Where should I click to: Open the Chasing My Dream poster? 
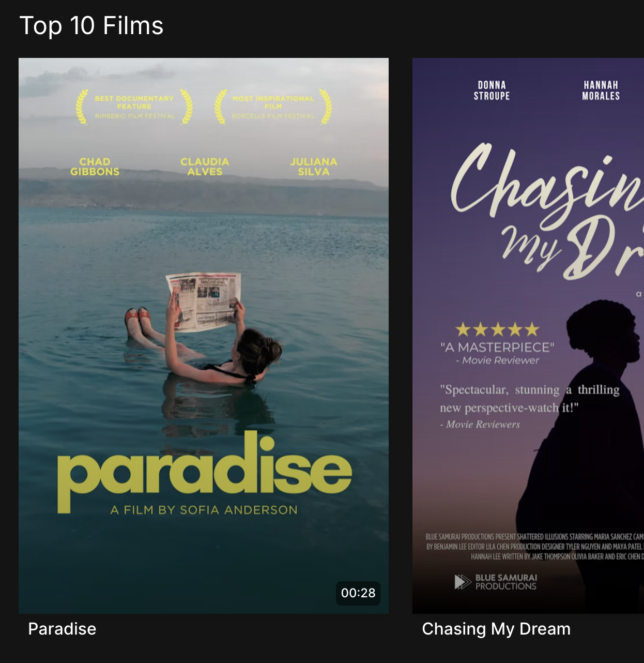click(x=528, y=336)
